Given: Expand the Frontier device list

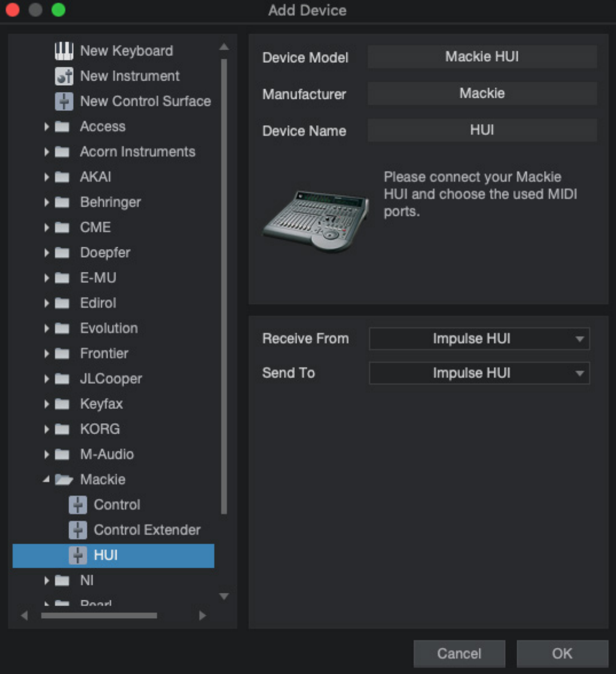Looking at the screenshot, I should tap(46, 354).
